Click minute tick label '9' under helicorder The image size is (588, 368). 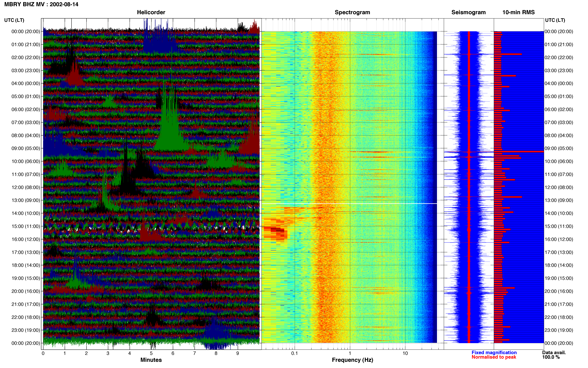tap(238, 353)
